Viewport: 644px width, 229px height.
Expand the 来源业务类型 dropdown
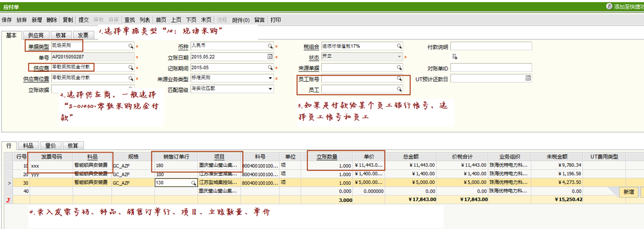pyautogui.click(x=270, y=78)
